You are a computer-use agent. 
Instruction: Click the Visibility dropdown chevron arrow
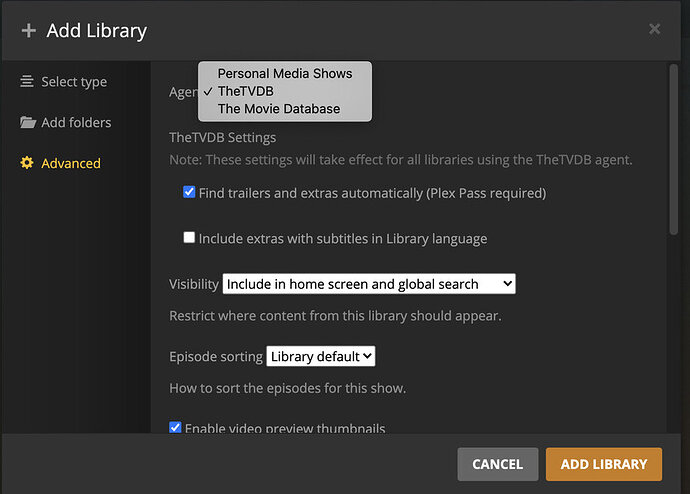pos(507,284)
